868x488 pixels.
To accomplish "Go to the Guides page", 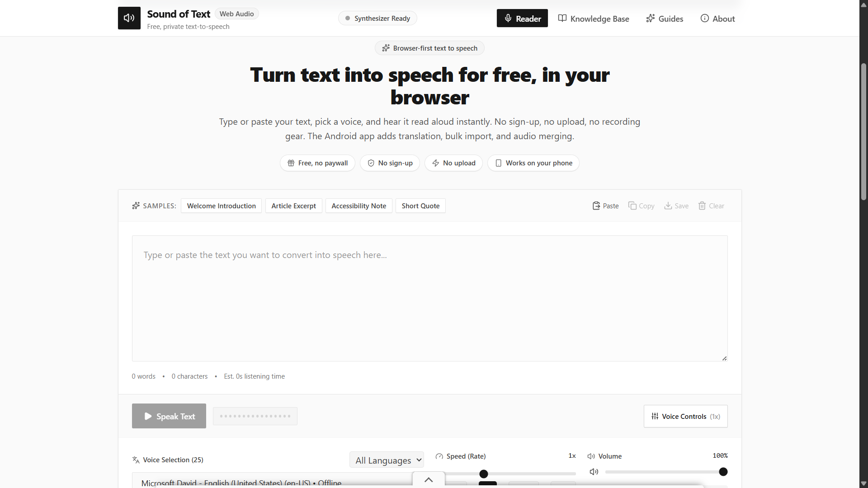I will pyautogui.click(x=665, y=19).
